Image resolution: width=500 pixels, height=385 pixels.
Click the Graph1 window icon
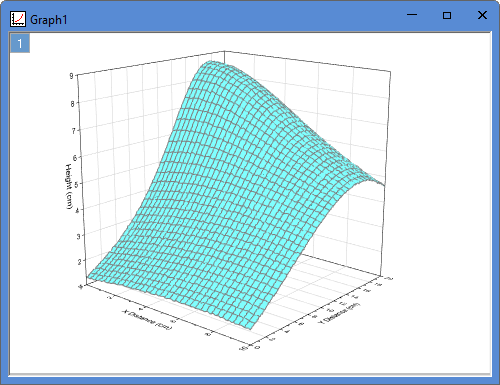click(18, 19)
